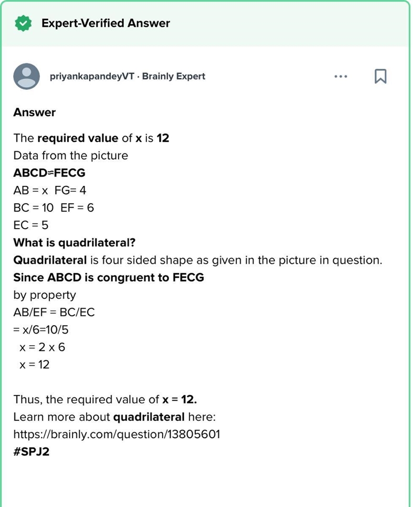
Task: Open the three-dots more options menu
Action: (341, 77)
